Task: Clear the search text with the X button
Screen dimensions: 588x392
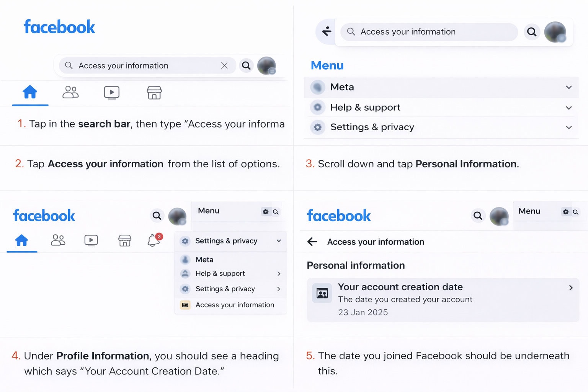Action: tap(224, 66)
